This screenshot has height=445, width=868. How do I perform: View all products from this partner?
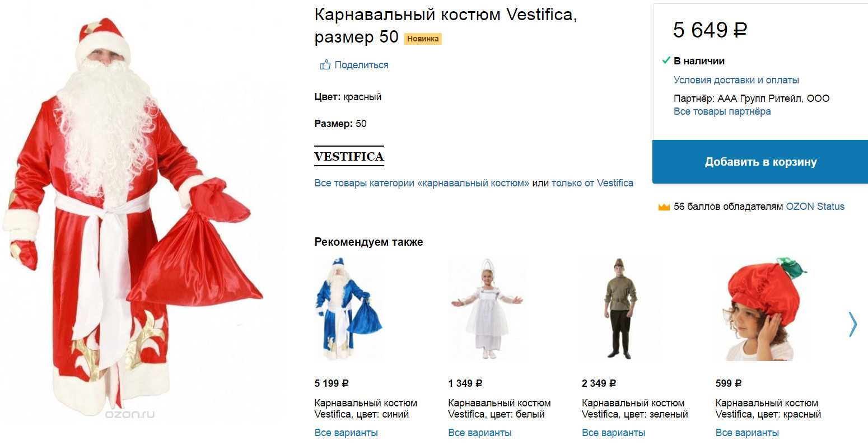(x=722, y=111)
